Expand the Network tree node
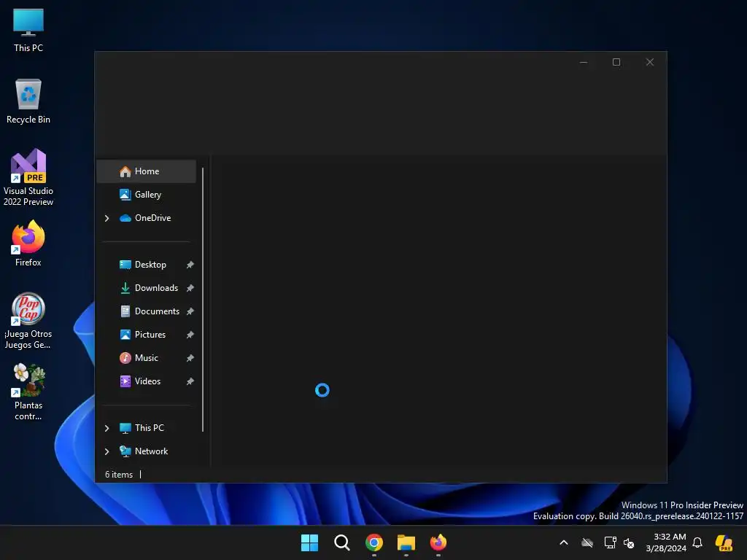 click(107, 451)
